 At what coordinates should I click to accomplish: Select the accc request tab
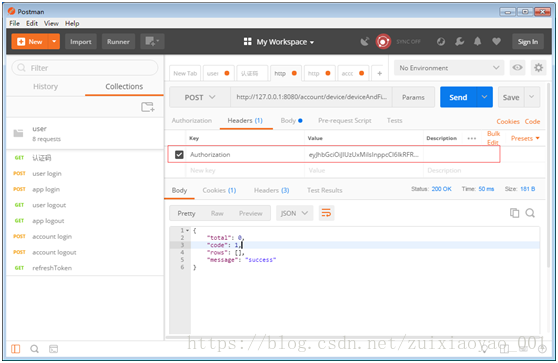coord(353,73)
